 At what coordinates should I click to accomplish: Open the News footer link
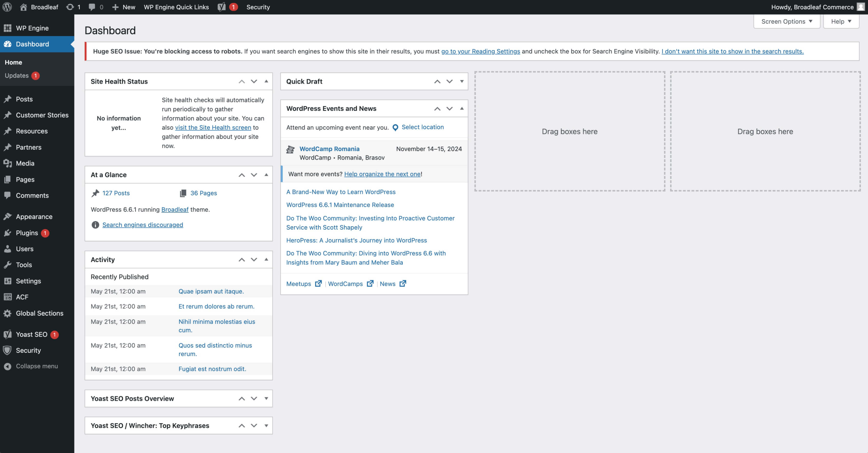click(388, 284)
